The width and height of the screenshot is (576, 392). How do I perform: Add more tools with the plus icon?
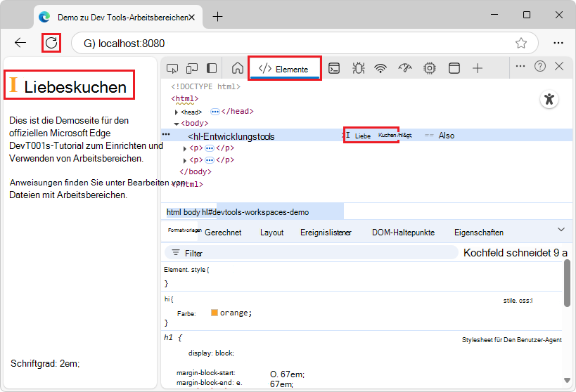click(x=477, y=68)
